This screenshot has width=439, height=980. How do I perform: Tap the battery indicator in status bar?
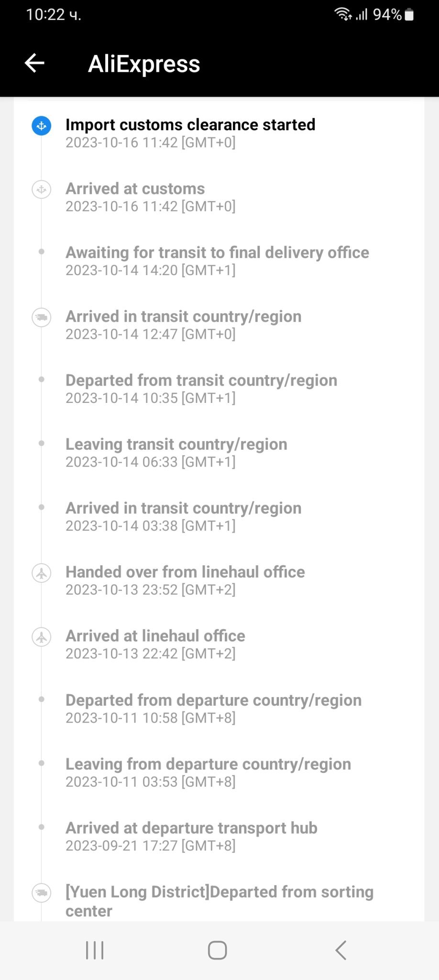point(409,15)
